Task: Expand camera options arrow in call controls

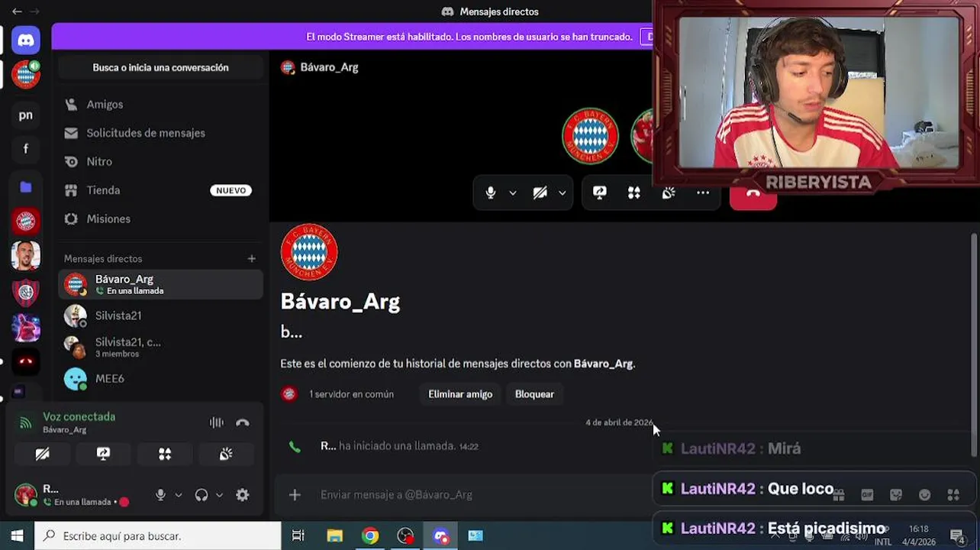Action: tap(563, 193)
